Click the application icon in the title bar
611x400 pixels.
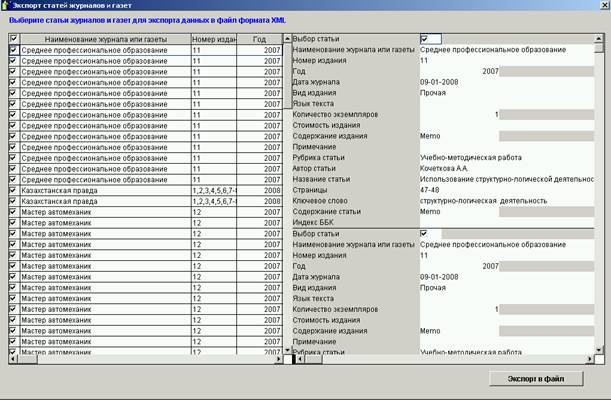click(5, 5)
